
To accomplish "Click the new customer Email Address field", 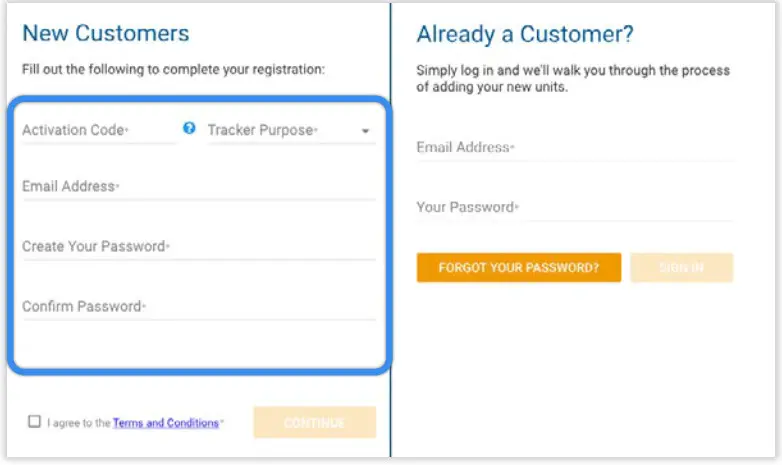I will [198, 187].
